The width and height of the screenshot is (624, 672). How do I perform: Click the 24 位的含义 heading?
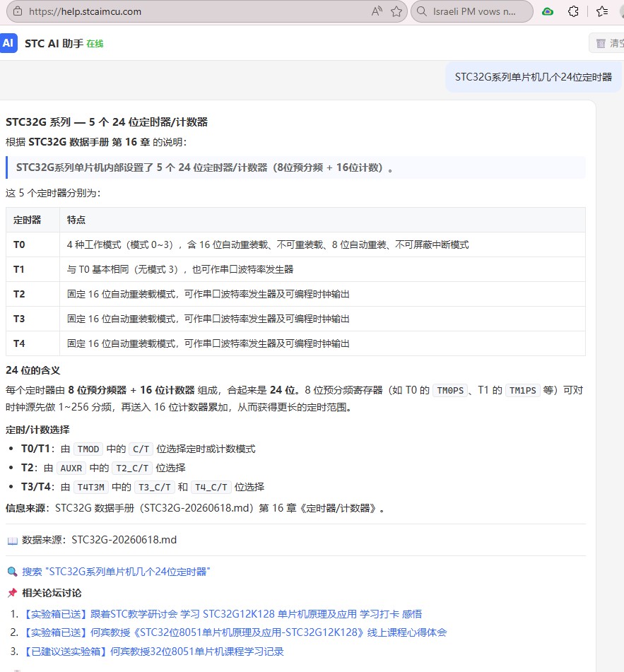point(33,370)
